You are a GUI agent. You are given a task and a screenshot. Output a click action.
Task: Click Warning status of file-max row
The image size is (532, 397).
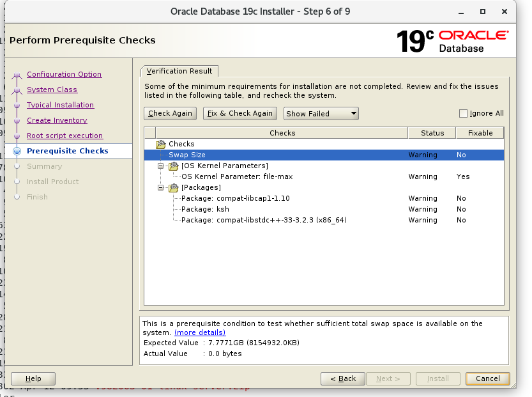[423, 176]
